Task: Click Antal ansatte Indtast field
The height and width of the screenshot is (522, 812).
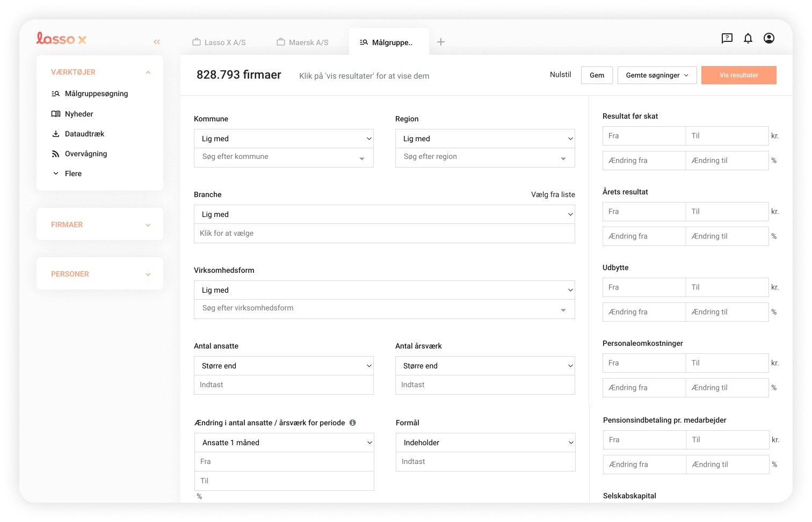Action: coord(284,385)
